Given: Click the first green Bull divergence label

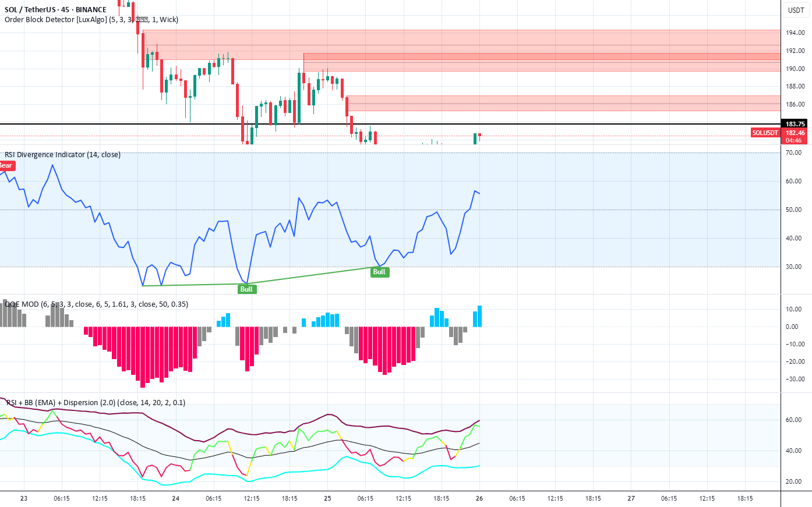Looking at the screenshot, I should 246,289.
